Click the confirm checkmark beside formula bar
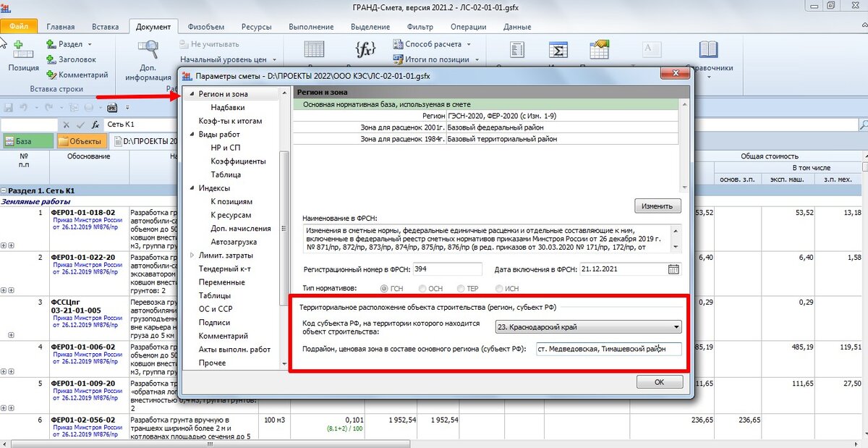The height and width of the screenshot is (448, 868). 81,124
